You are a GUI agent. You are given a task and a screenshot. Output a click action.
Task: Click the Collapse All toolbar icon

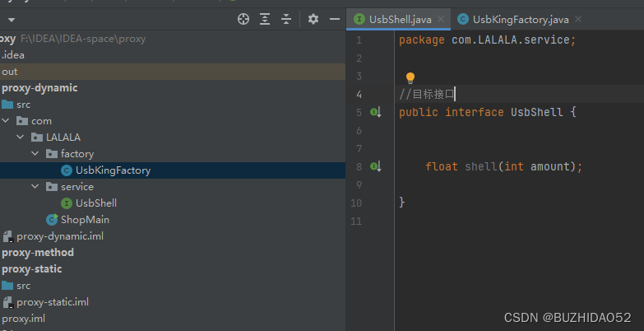click(x=286, y=19)
